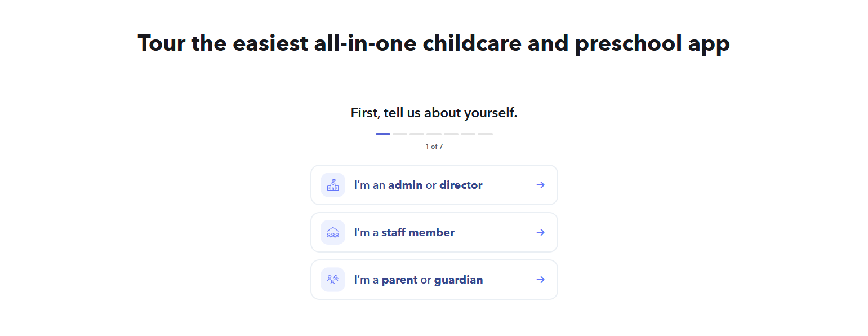Screen dimensions: 868x336
Task: Click arrow on staff member option
Action: [x=540, y=232]
